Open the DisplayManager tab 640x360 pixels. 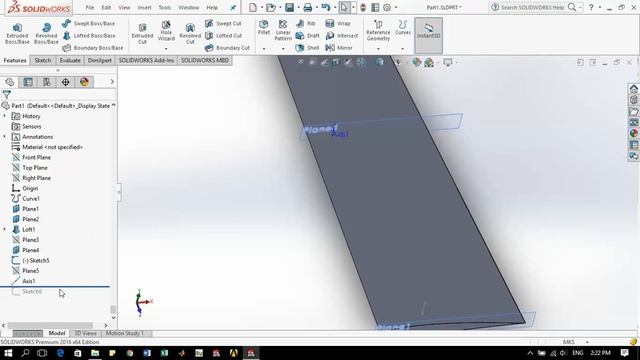pos(84,82)
